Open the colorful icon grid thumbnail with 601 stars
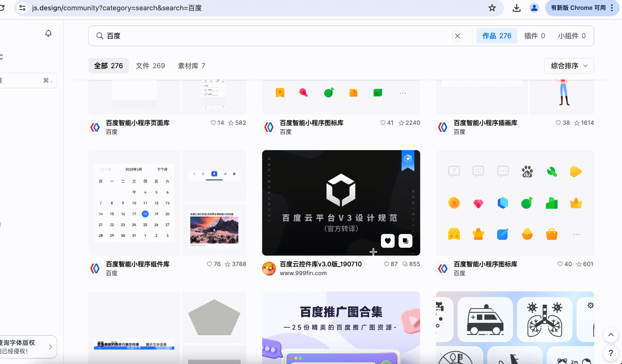 coord(515,203)
